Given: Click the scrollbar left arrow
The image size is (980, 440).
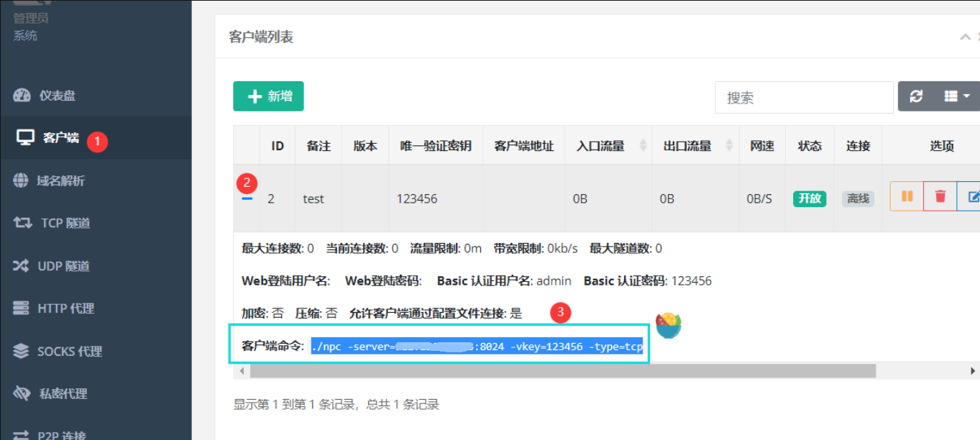Looking at the screenshot, I should pyautogui.click(x=242, y=371).
